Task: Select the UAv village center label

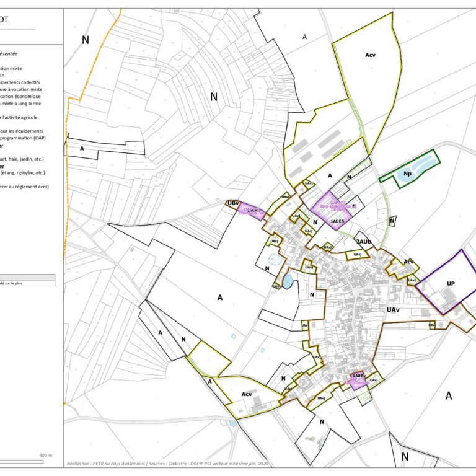Action: tap(394, 309)
